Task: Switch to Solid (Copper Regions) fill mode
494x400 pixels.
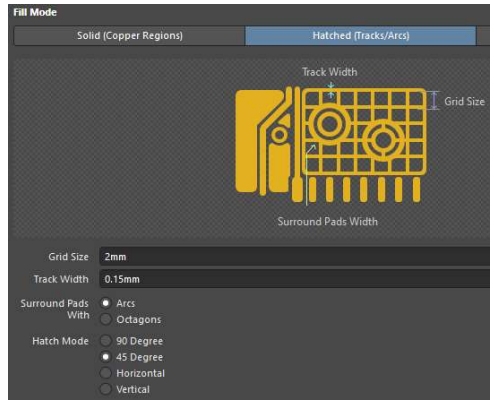Action: click(x=129, y=36)
